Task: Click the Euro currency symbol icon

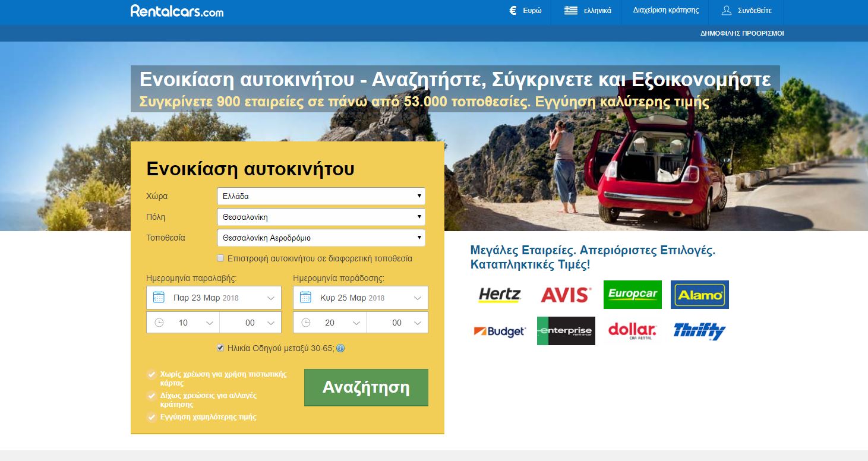Action: coord(513,11)
